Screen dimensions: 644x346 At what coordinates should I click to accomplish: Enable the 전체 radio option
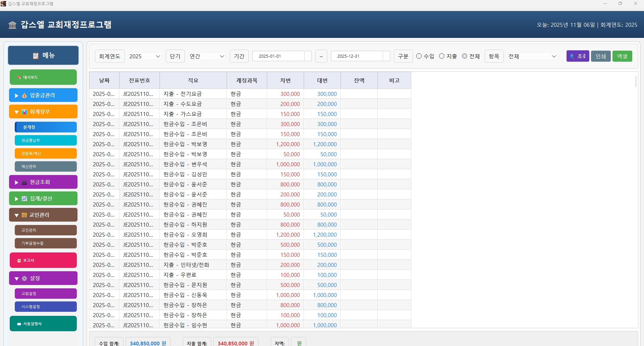464,56
